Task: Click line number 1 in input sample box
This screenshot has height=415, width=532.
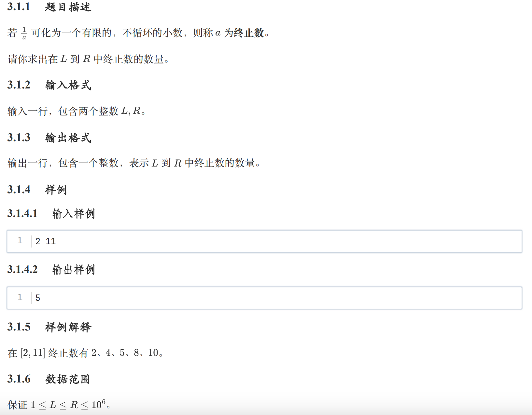Action: [20, 241]
